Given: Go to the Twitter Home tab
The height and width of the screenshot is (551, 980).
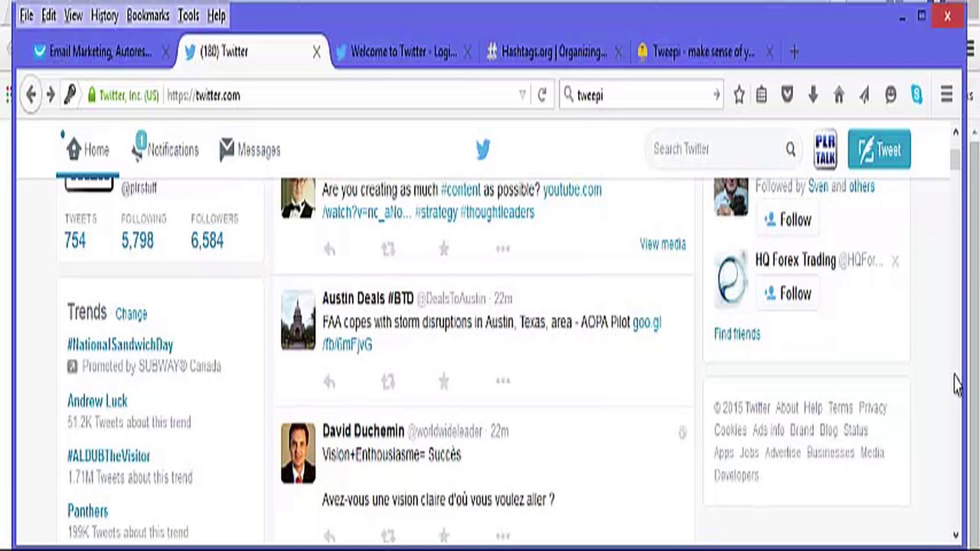Looking at the screenshot, I should [x=88, y=150].
